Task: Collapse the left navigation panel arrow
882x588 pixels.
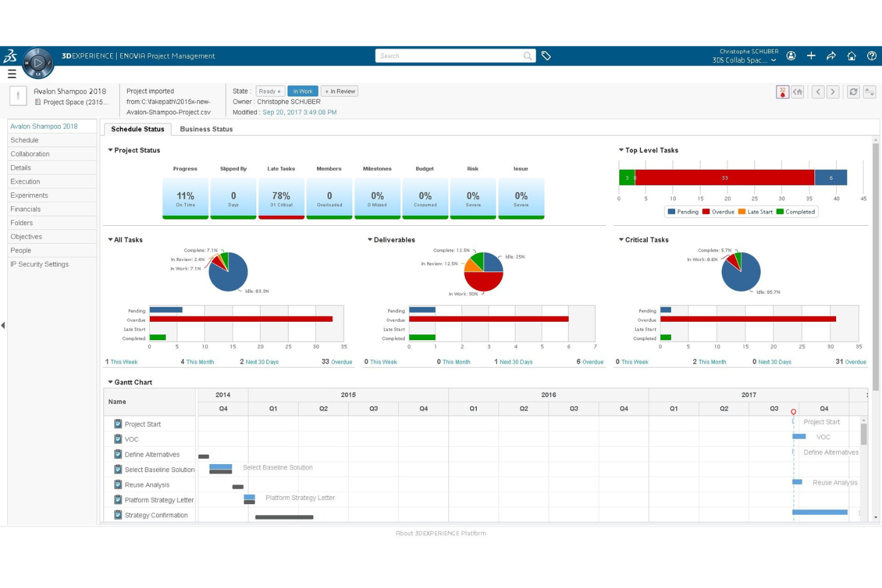Action: (x=3, y=325)
